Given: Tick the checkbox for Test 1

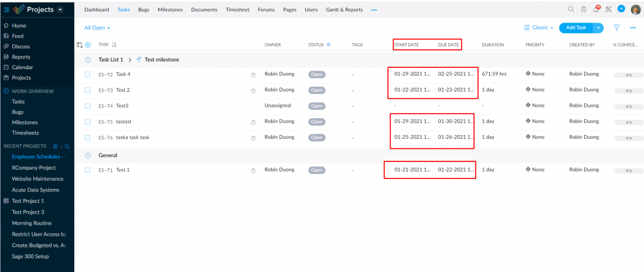Looking at the screenshot, I should coord(87,170).
